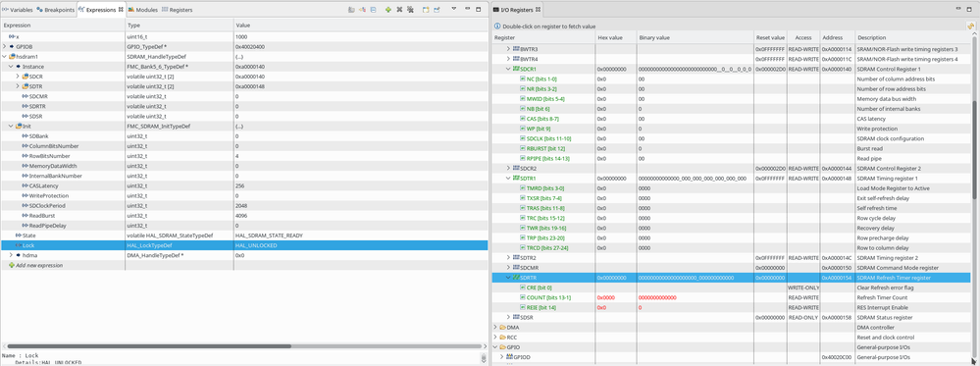Select the State expression row
Screen dimensions: 980x366
[x=243, y=235]
